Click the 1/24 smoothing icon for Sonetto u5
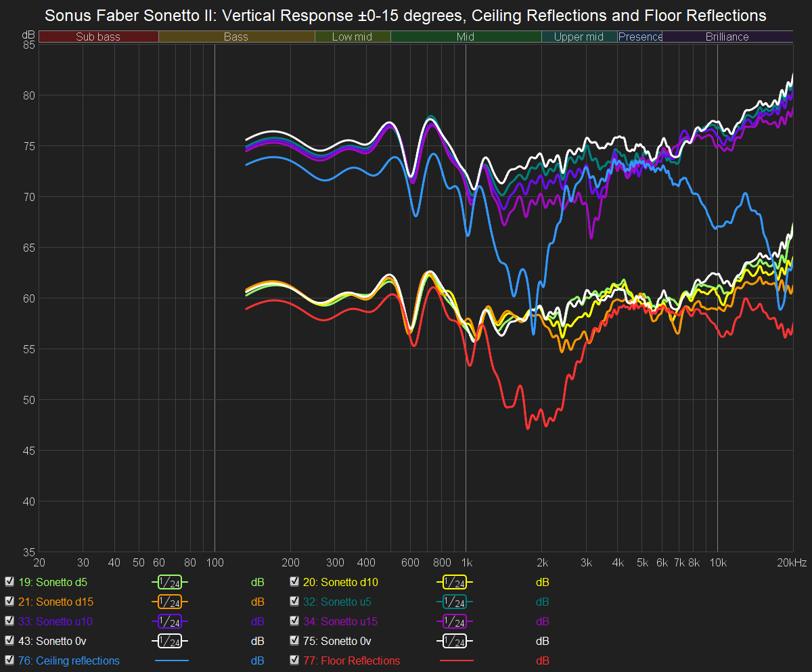The height and width of the screenshot is (672, 812). 455,602
